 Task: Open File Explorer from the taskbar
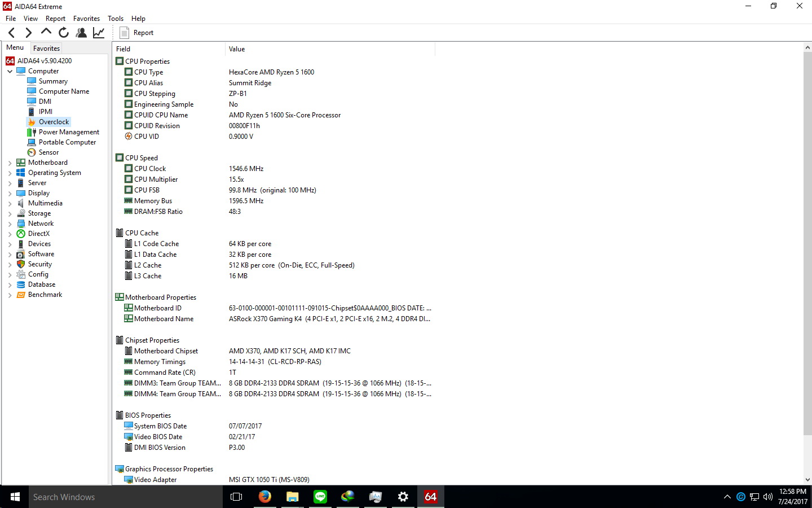point(292,497)
